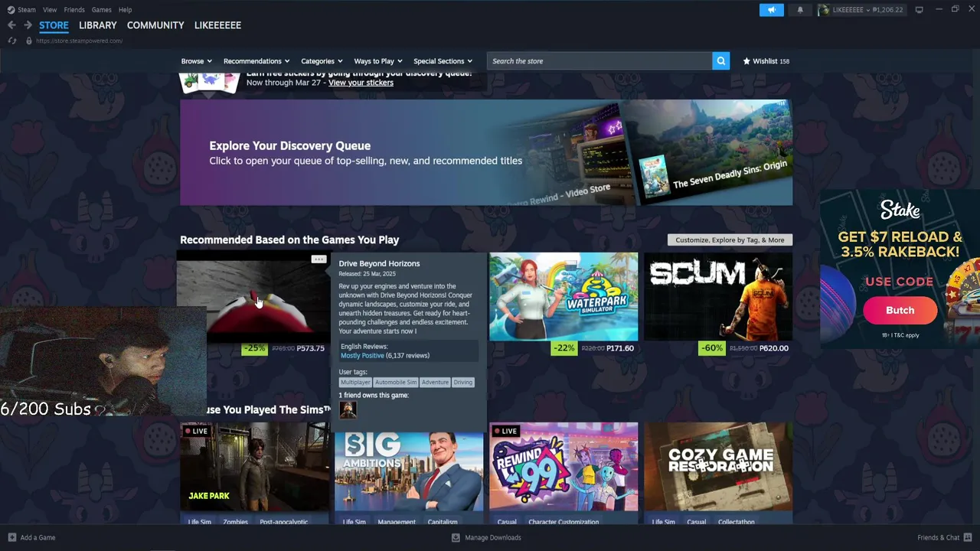Open the three-dot options on the Drive Beyond Horizons capsule

pos(318,259)
